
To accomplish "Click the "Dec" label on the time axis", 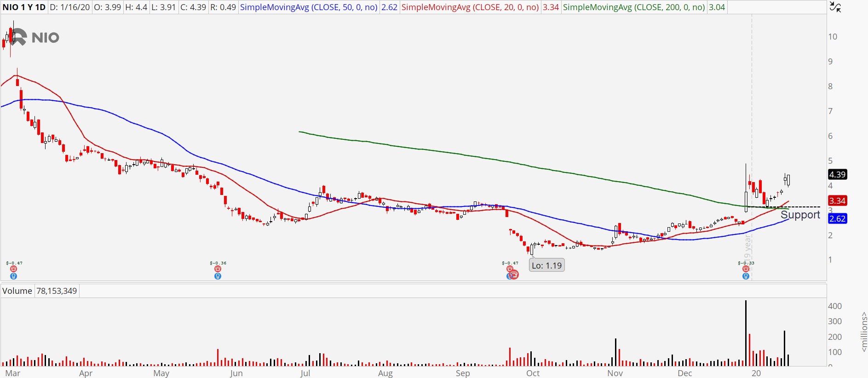I will click(x=685, y=373).
